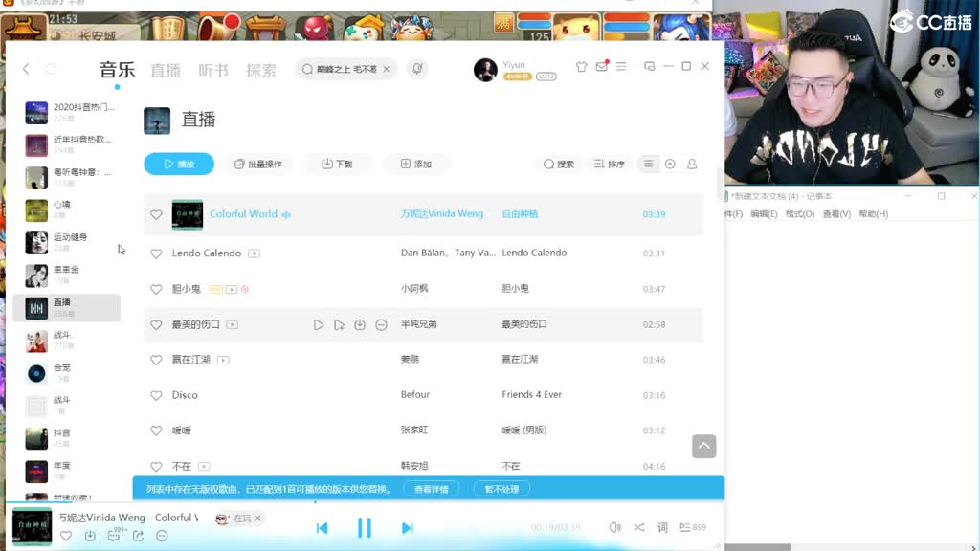
Task: Open 格式(O) menu in Notepad window
Action: pos(800,213)
